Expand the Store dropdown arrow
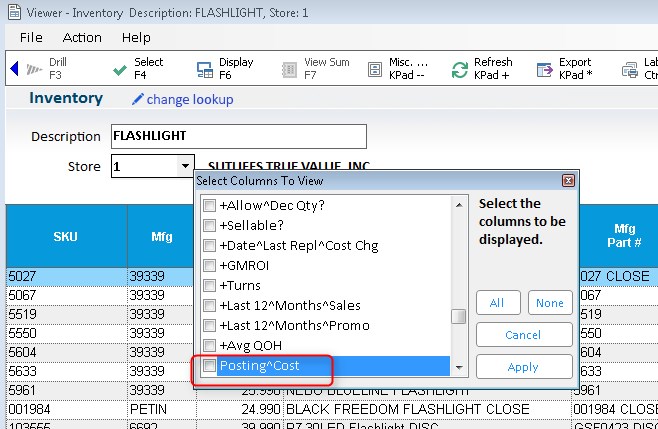The height and width of the screenshot is (429, 658). 185,167
